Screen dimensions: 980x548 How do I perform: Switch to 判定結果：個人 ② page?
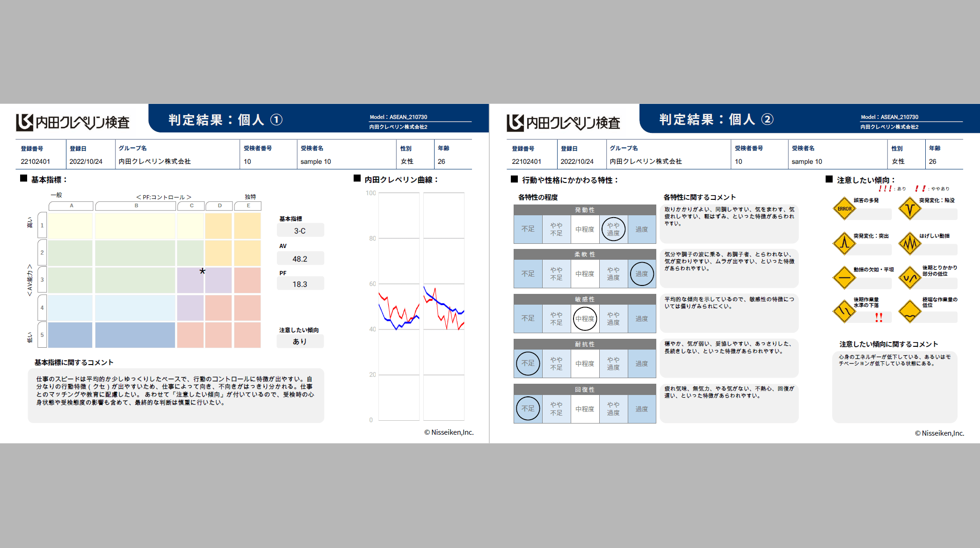pos(715,119)
